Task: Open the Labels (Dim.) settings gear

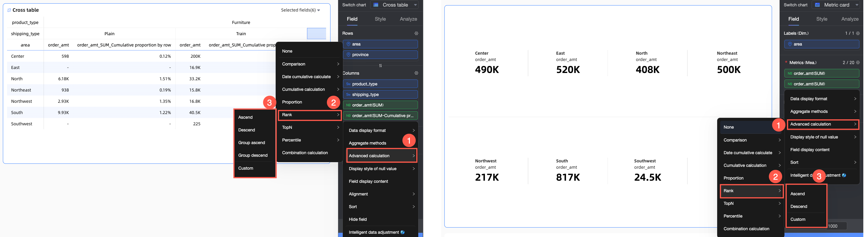Action: [858, 33]
